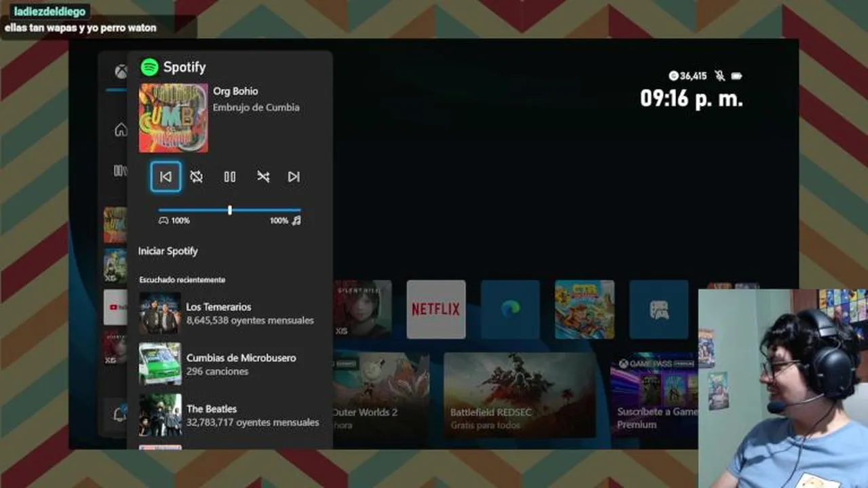
Task: Open The Beatles artist thumbnail
Action: (x=160, y=415)
